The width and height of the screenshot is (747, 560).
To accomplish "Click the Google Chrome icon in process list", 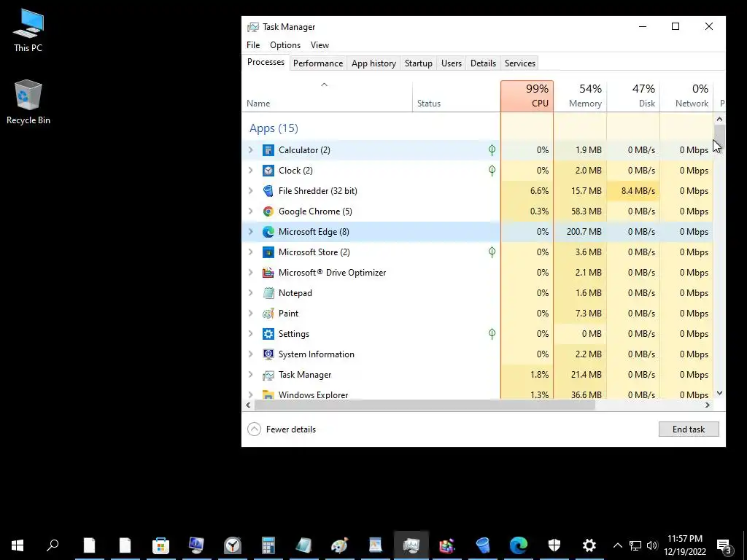I will 268,211.
